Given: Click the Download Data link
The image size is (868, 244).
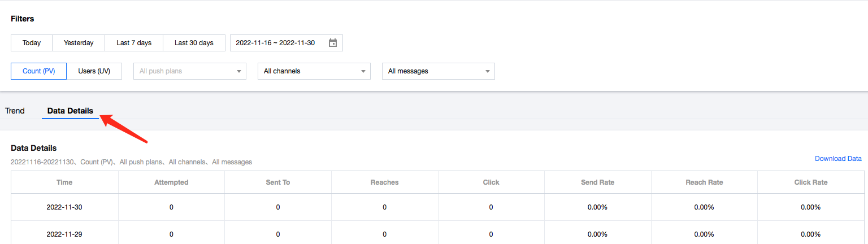Looking at the screenshot, I should click(x=838, y=159).
